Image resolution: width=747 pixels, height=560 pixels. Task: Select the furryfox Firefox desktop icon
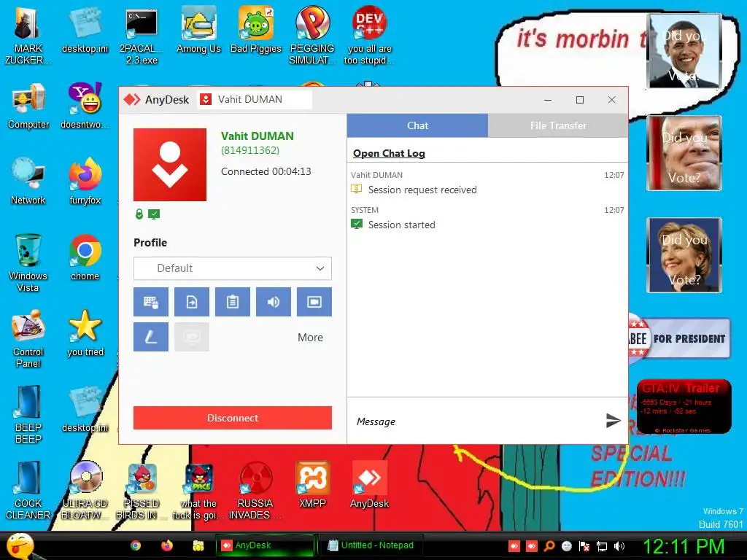coord(85,182)
